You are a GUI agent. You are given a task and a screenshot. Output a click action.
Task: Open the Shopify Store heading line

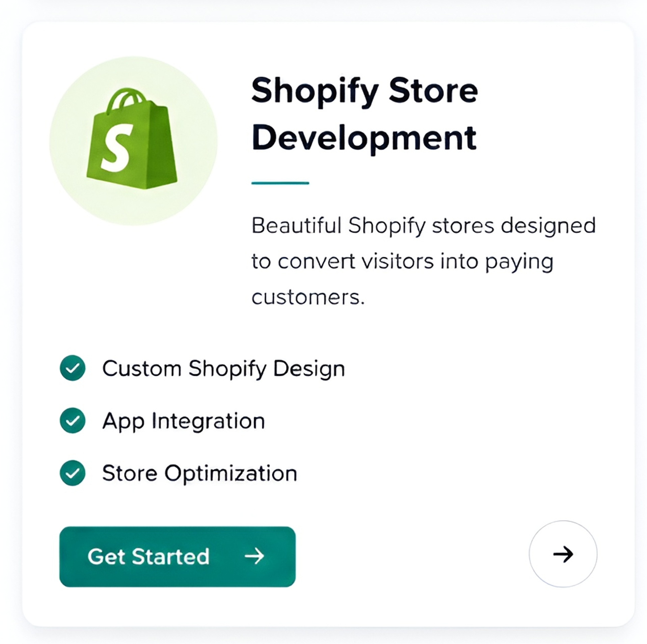coord(365,92)
